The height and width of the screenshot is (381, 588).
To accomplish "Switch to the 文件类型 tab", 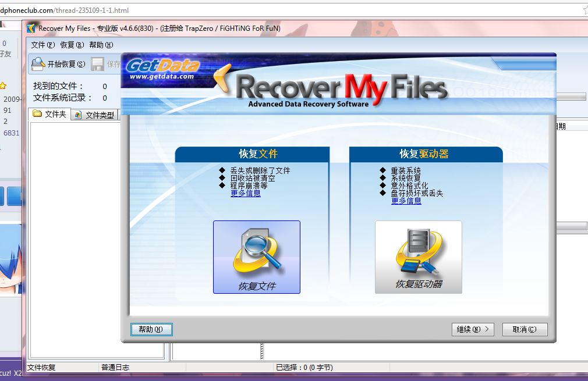I will (94, 115).
